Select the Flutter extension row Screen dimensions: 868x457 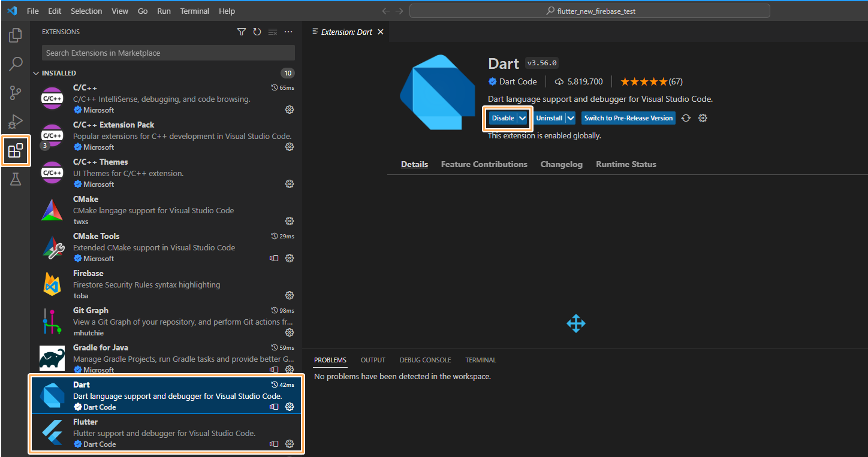167,433
